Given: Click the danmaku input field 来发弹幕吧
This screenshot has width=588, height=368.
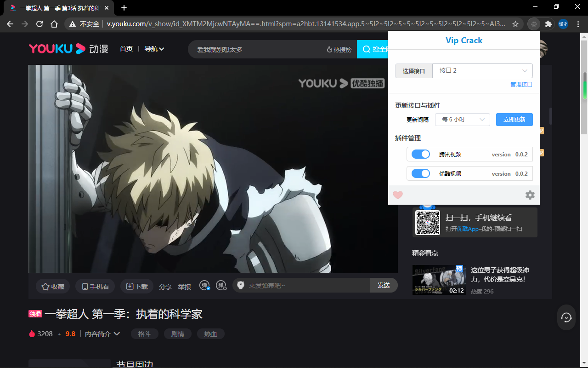Looking at the screenshot, I should tap(309, 286).
